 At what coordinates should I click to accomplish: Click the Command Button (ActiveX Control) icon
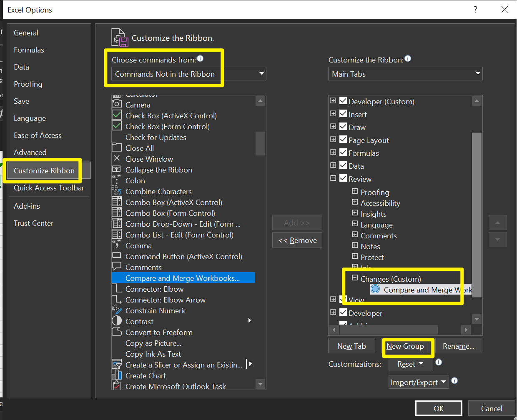(117, 256)
